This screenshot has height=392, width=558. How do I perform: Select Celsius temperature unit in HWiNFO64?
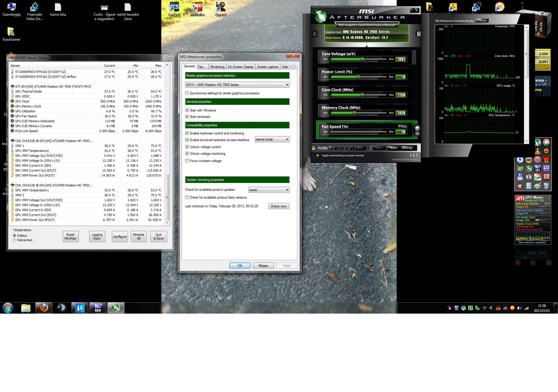[x=14, y=236]
